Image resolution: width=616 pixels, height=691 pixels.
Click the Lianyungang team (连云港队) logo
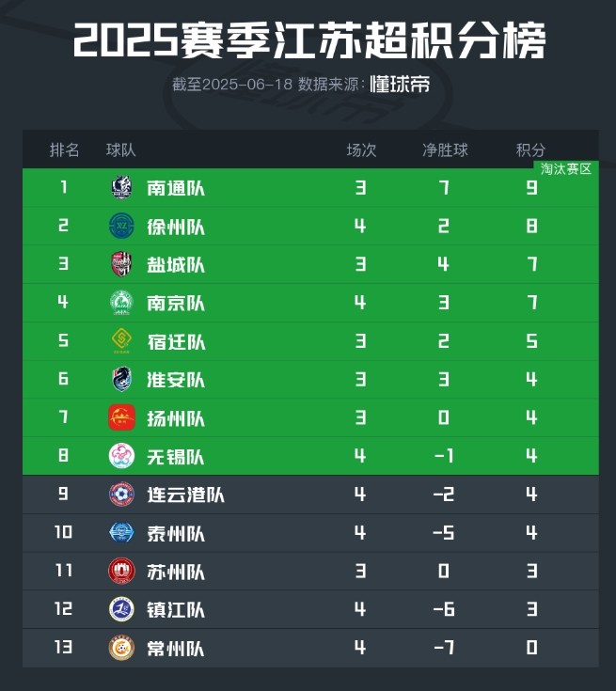click(x=121, y=495)
